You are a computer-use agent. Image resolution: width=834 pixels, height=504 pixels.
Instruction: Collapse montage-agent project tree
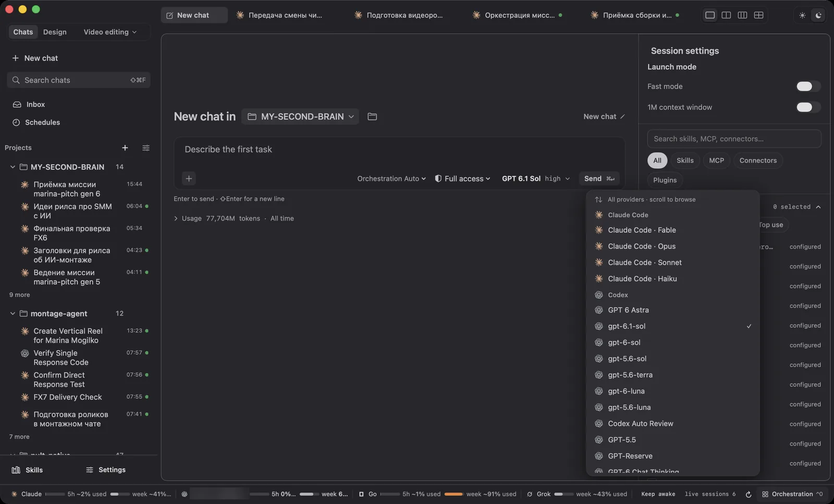[x=13, y=314]
